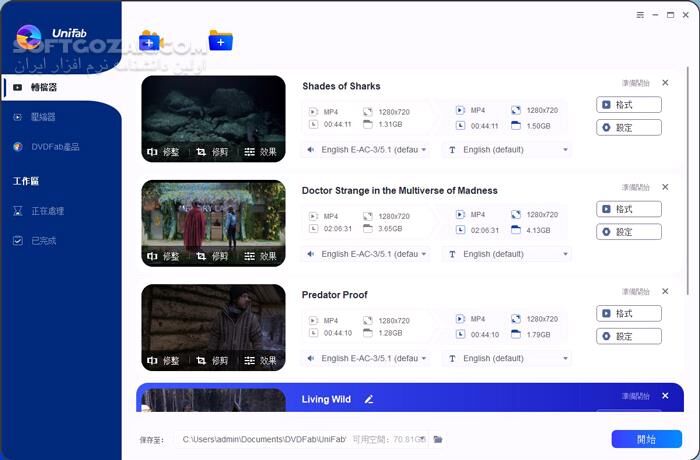Click 效果 effects on Doctor Strange thumbnail

(x=260, y=256)
